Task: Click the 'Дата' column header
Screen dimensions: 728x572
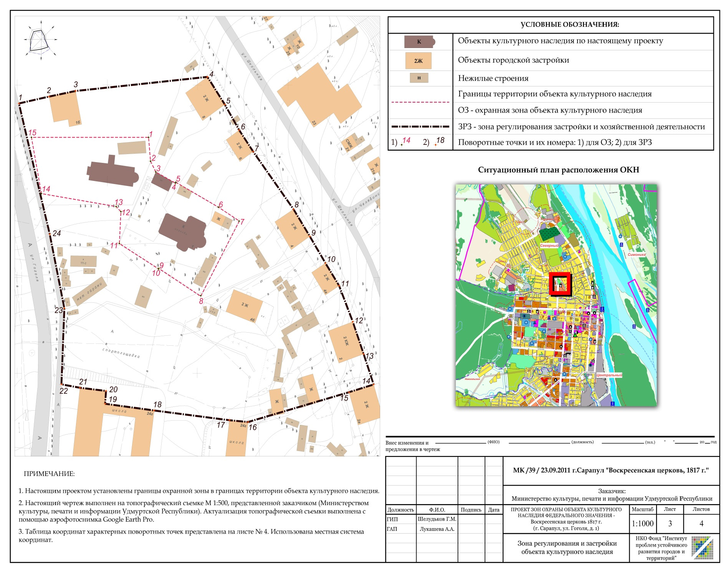Action: pyautogui.click(x=494, y=510)
